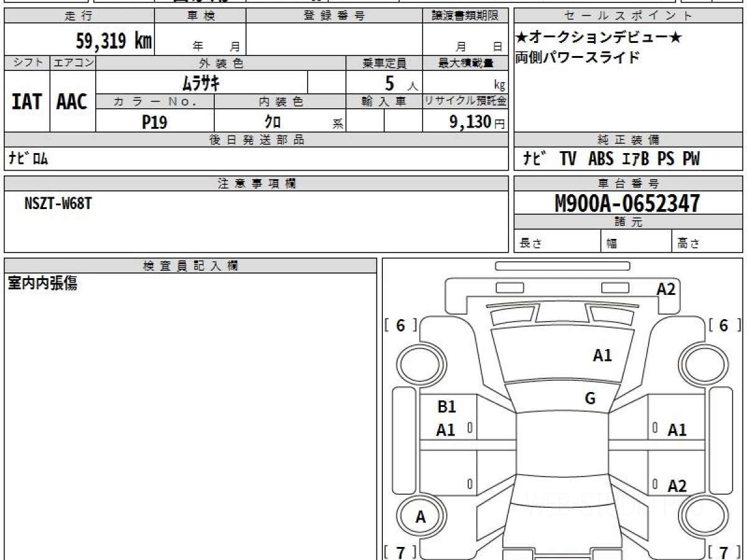Select the 両側パワースライド line
Image resolution: width=747 pixels, height=560 pixels.
tap(577, 57)
